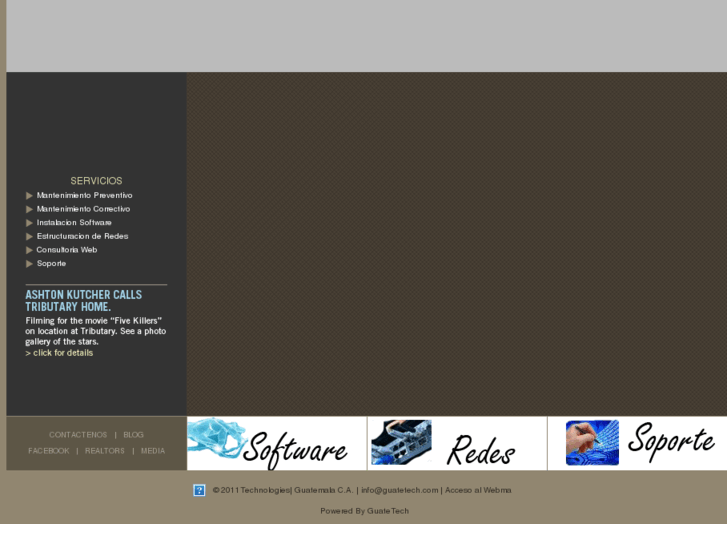Click arrow beside Mantenimiento Preventivo
The height and width of the screenshot is (545, 727).
click(29, 195)
